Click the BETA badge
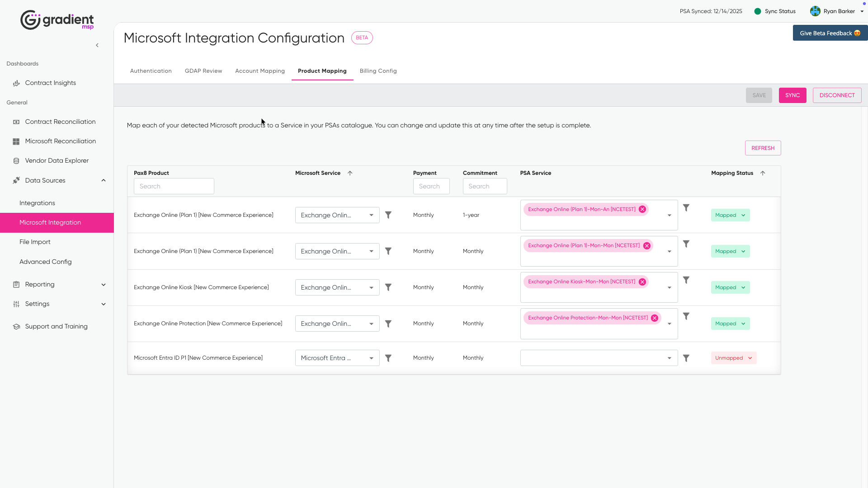The width and height of the screenshot is (868, 488). click(362, 38)
